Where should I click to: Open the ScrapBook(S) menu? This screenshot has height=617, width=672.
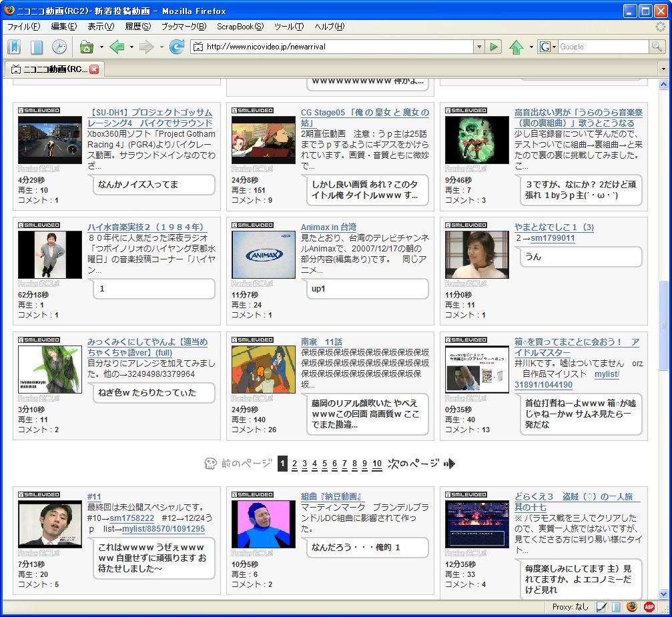tap(240, 27)
